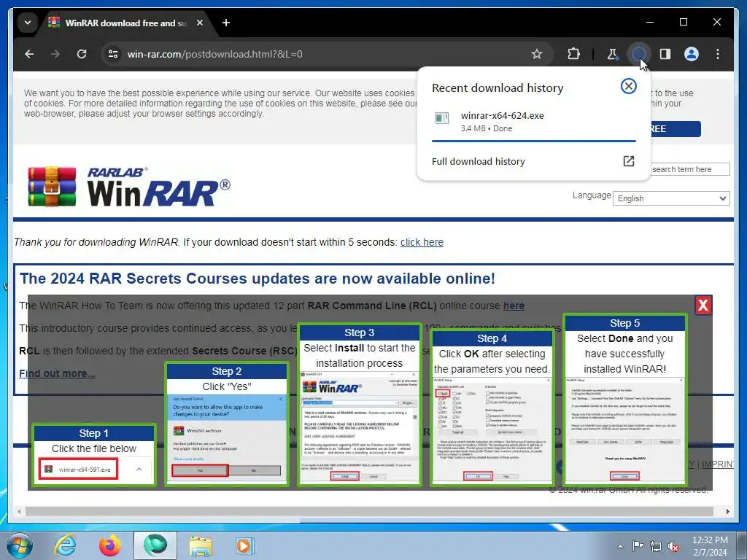Viewport: 747px width, 560px height.
Task: Click the 'click here' download link
Action: pos(422,242)
